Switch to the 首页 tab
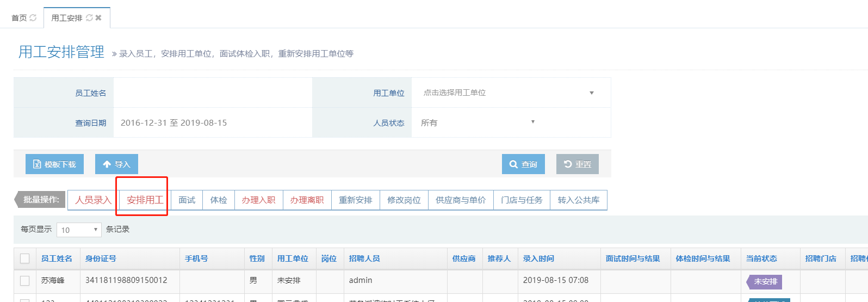This screenshot has height=302, width=868. [19, 18]
